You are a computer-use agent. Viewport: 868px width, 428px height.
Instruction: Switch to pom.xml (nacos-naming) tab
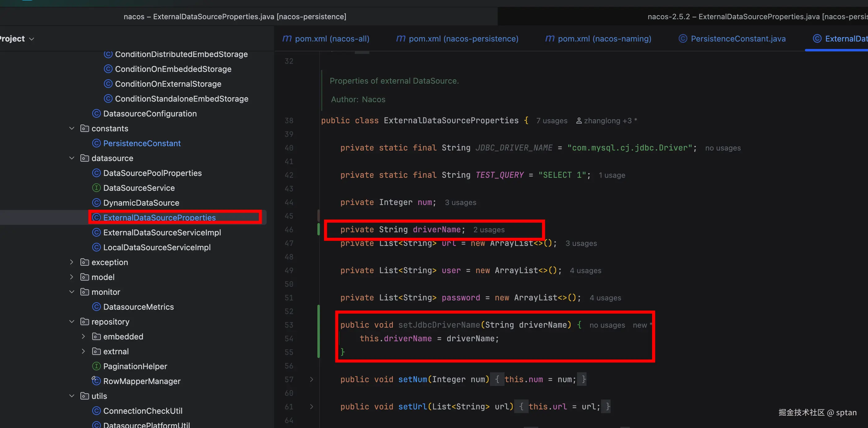tap(604, 39)
